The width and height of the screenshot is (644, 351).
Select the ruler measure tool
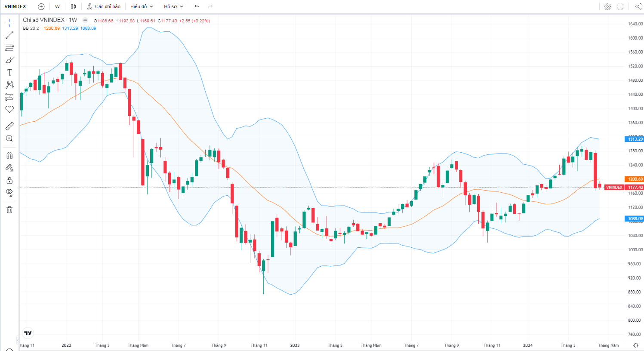click(9, 126)
